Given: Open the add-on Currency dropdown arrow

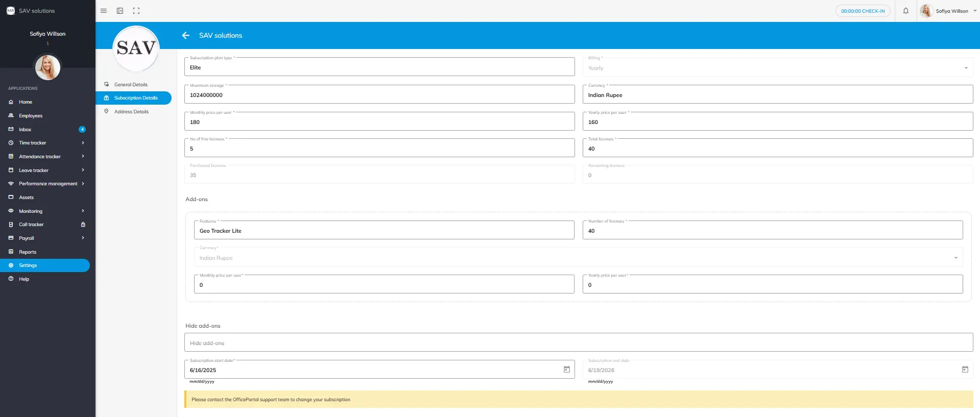Looking at the screenshot, I should pos(955,258).
